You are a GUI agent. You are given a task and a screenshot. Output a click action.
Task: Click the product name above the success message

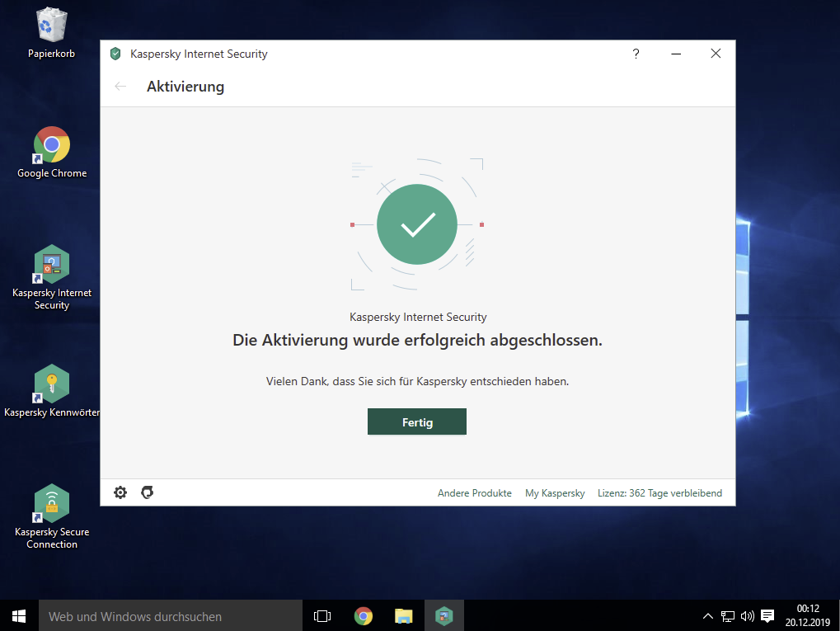point(418,317)
